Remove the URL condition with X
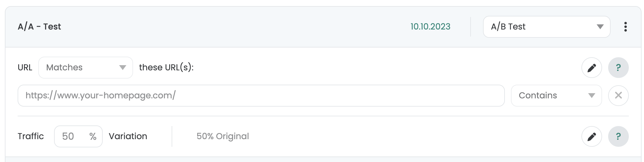The image size is (644, 162). pos(618,96)
